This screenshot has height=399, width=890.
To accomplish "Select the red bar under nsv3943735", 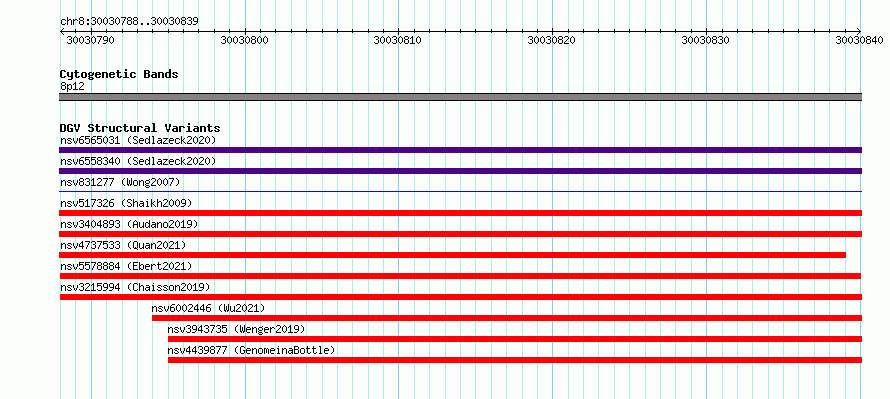I will (x=515, y=339).
